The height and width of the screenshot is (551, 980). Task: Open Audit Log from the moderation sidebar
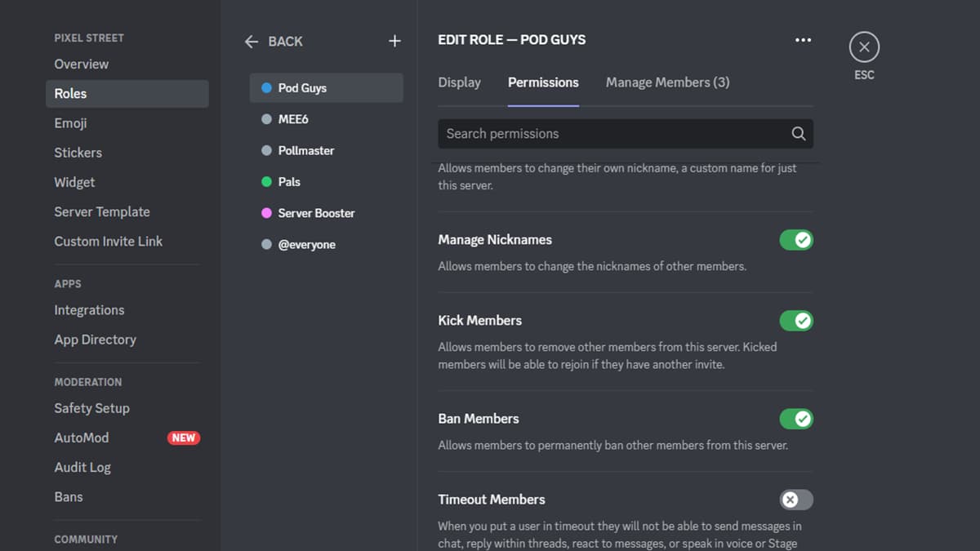82,467
